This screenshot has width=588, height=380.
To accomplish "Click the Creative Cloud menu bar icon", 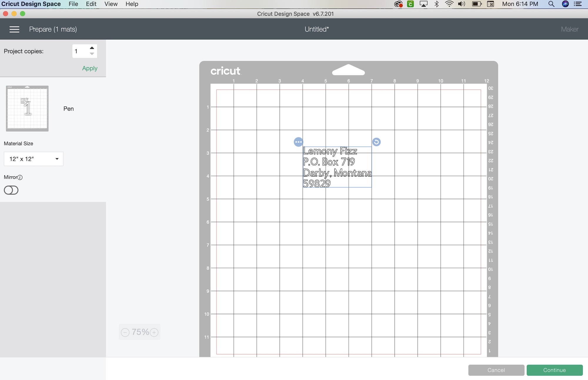I will pos(398,4).
